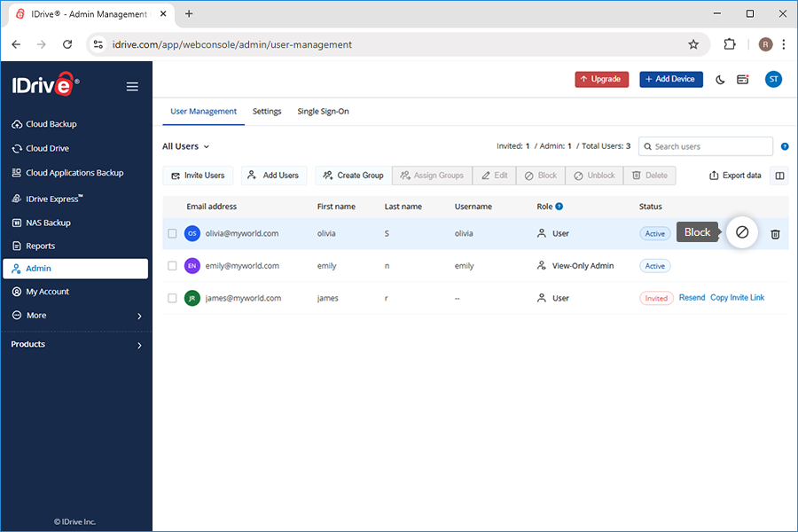The width and height of the screenshot is (798, 532).
Task: Focus the Search users field
Action: (x=706, y=146)
